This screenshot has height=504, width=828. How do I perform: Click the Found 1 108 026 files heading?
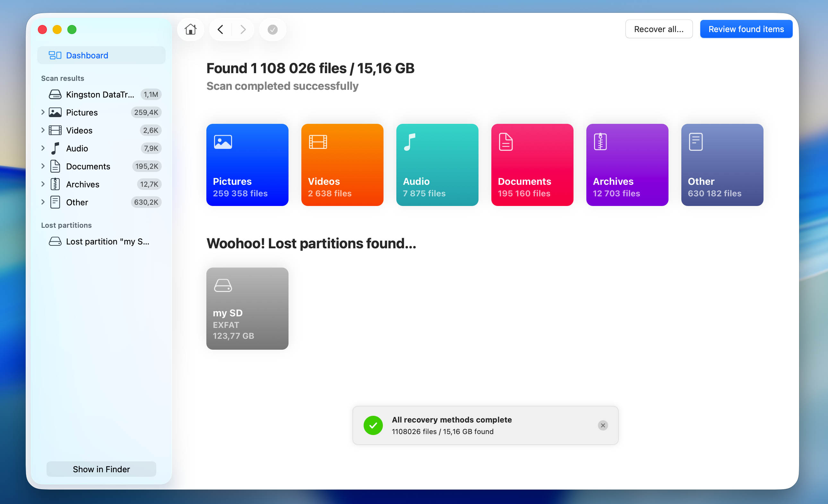(310, 68)
